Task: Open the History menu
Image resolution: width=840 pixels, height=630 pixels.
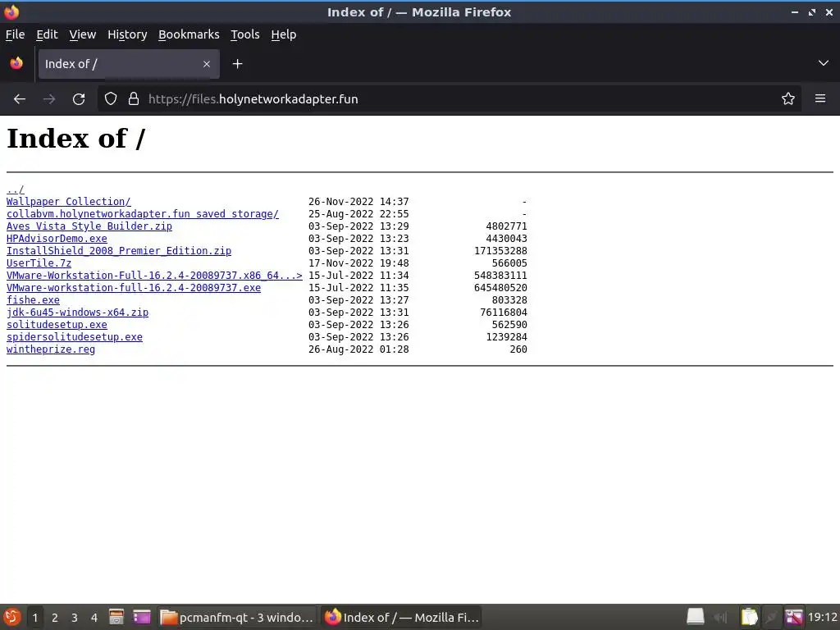Action: (x=127, y=34)
